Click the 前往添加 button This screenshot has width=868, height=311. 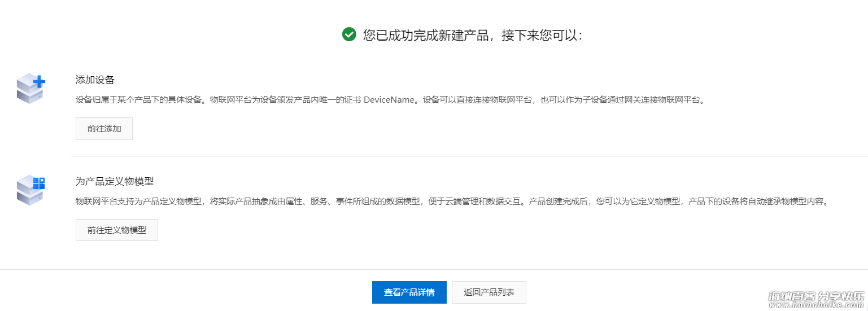[104, 129]
